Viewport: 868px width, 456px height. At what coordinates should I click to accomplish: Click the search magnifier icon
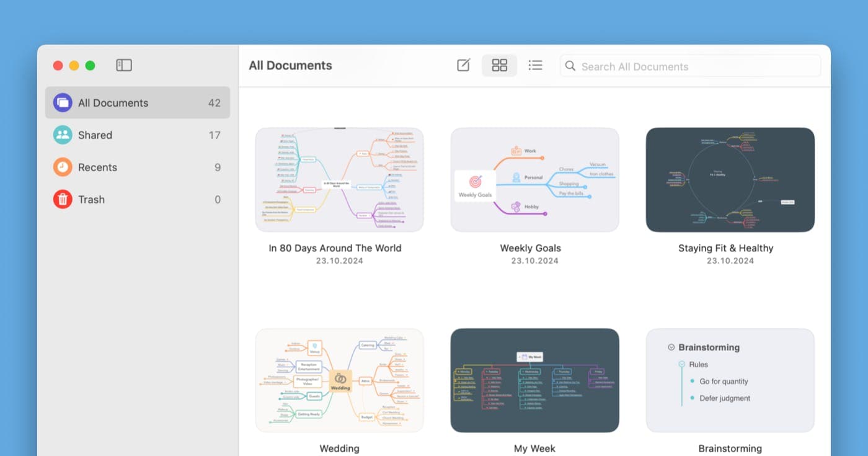pyautogui.click(x=570, y=66)
